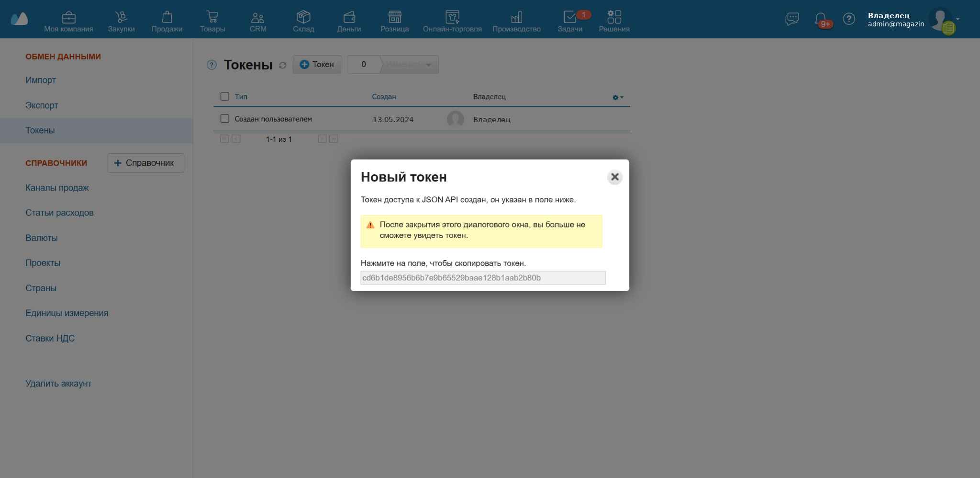Viewport: 980px width, 478px height.
Task: Open Проекты reference
Action: [43, 263]
